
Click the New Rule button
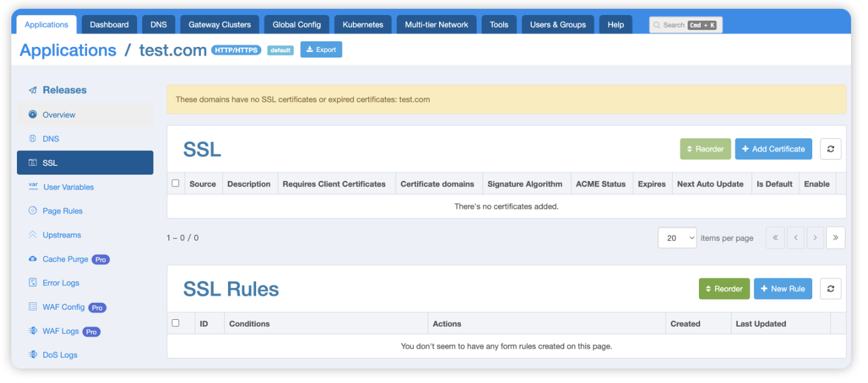click(x=783, y=289)
